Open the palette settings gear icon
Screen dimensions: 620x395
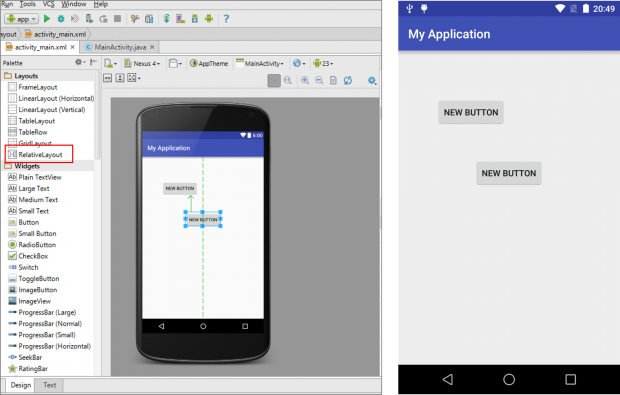pyautogui.click(x=79, y=62)
